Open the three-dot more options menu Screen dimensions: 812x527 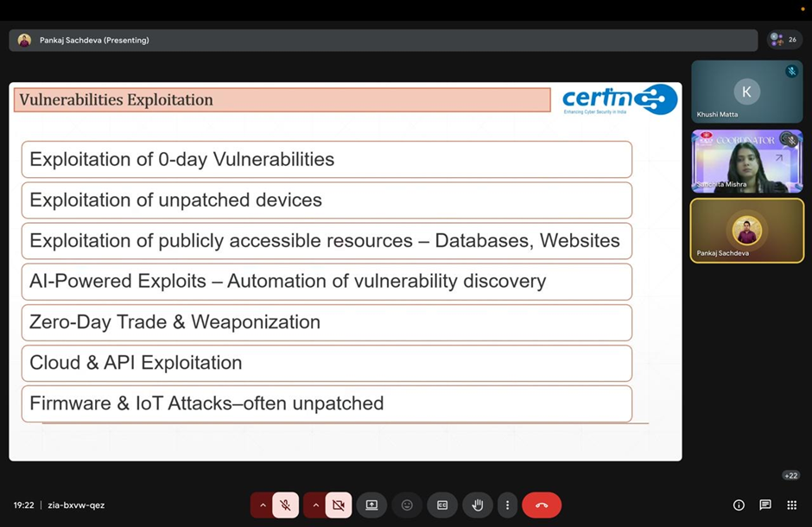coord(508,505)
